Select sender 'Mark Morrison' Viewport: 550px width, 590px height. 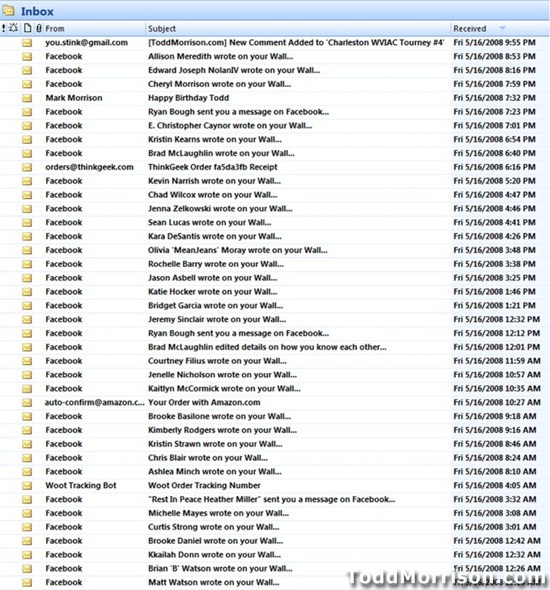(74, 98)
